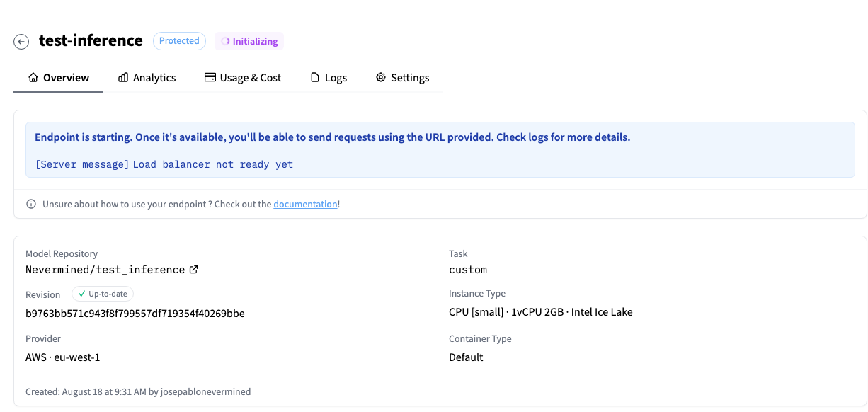Select the revision commit hash text

[135, 313]
